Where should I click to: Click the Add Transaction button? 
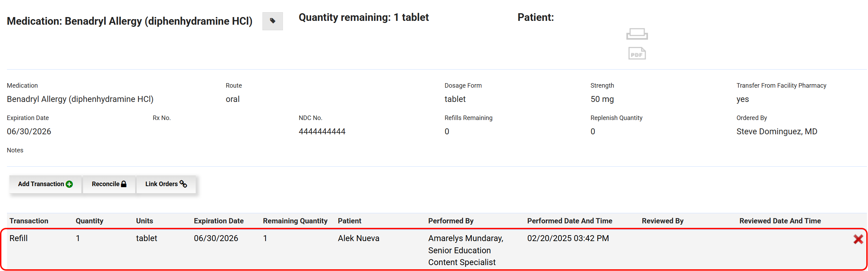(x=45, y=184)
